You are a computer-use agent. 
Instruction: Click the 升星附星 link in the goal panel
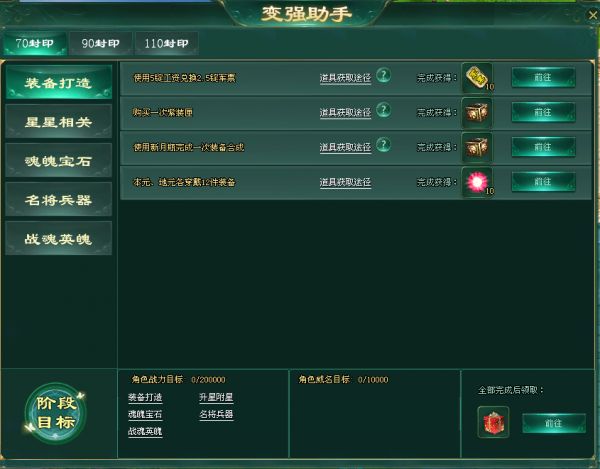coord(216,397)
